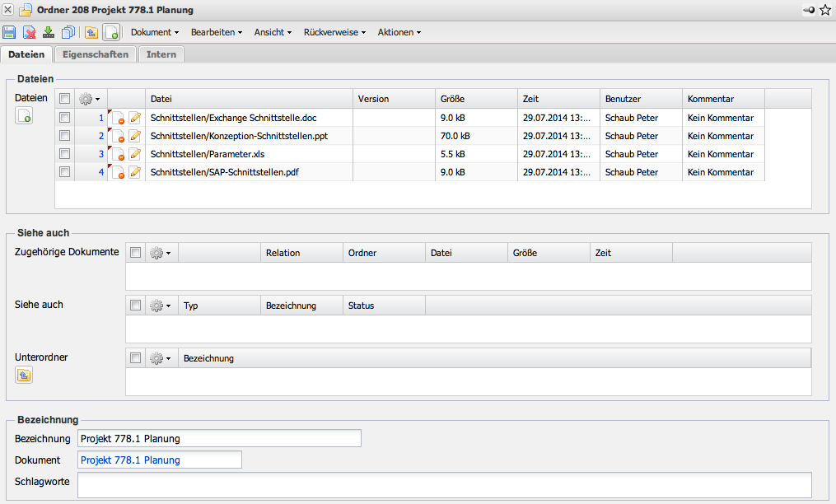The height and width of the screenshot is (504, 836).
Task: Toggle select-all checkbox in Zugehörige Dokumente header
Action: click(x=136, y=253)
